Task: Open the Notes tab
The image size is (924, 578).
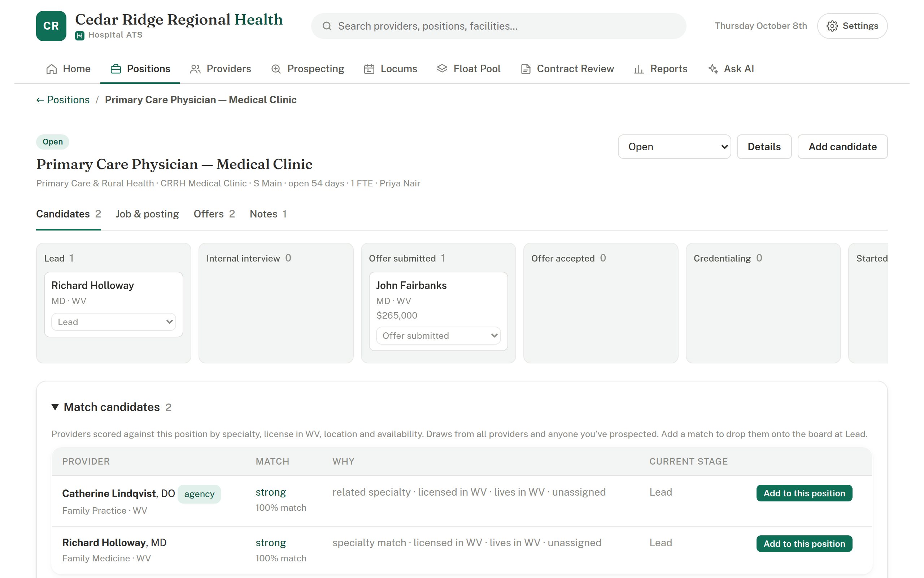Action: click(268, 214)
